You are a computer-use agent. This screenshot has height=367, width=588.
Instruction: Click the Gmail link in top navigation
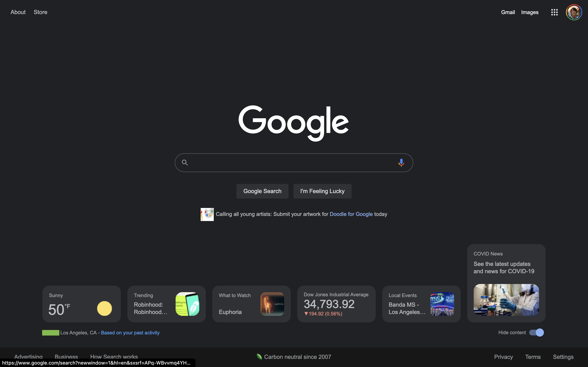[508, 12]
